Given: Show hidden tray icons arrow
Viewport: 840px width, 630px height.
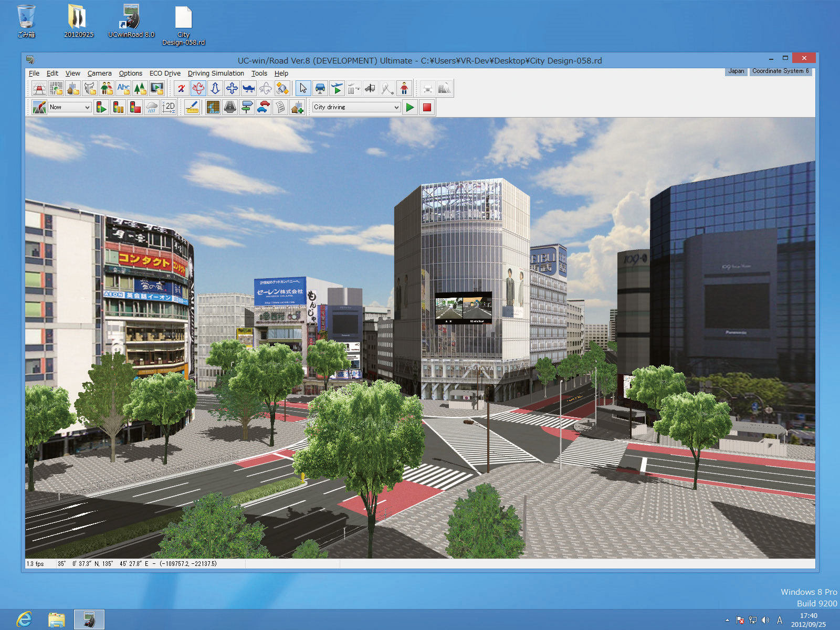Looking at the screenshot, I should pos(727,620).
